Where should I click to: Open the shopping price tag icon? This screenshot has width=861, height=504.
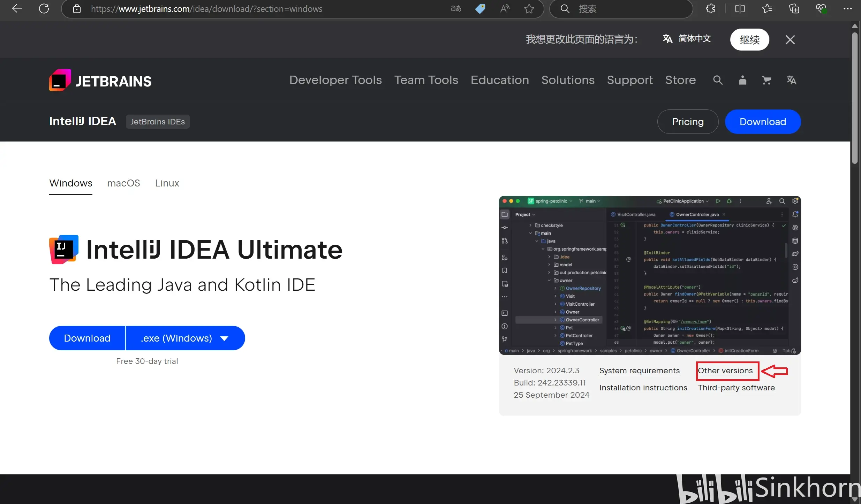click(480, 9)
